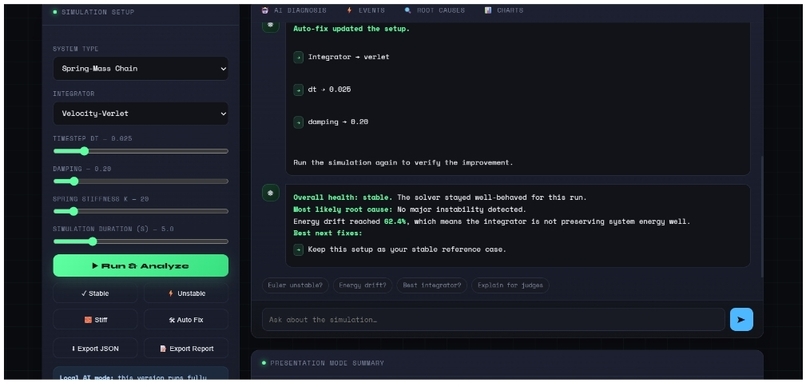Screen dimensions: 806x387
Task: Click the arrow bullet beside 'damping → 0.20'
Action: pyautogui.click(x=298, y=122)
